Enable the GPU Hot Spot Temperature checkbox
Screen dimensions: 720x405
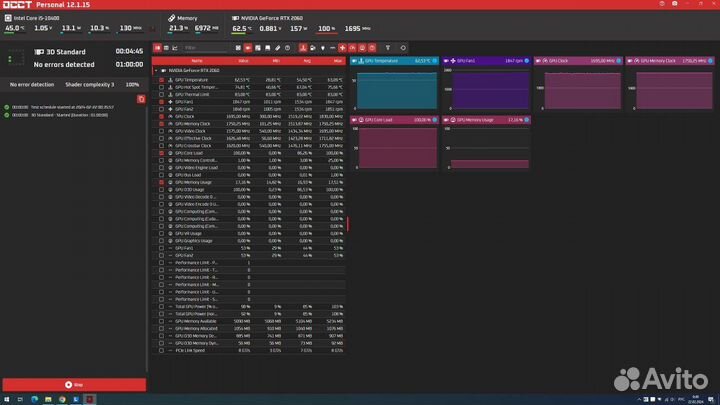[x=161, y=87]
